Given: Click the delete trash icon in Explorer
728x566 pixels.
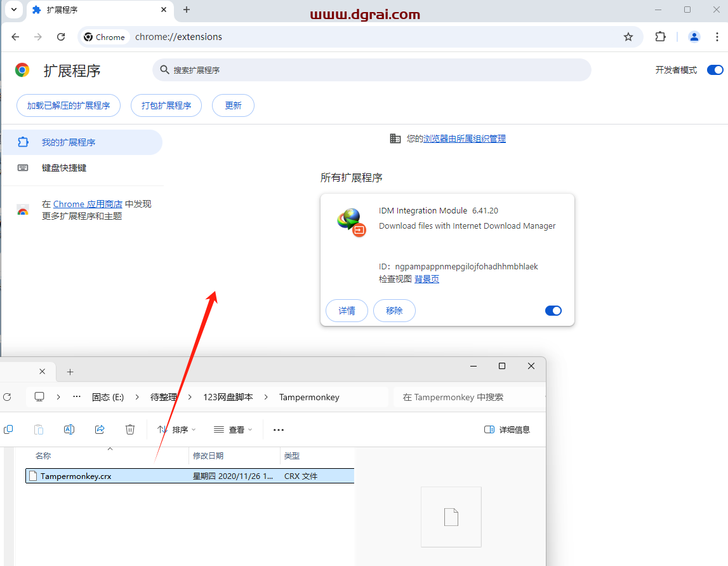Looking at the screenshot, I should [x=130, y=429].
